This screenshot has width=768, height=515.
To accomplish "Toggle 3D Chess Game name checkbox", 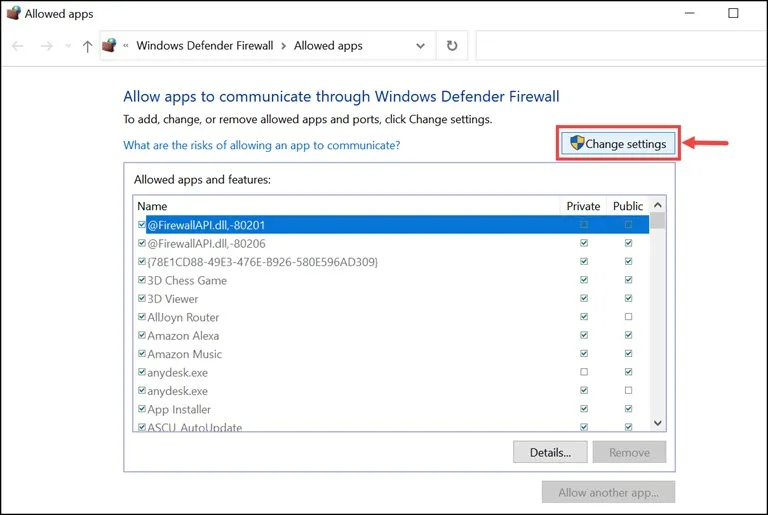I will 142,280.
